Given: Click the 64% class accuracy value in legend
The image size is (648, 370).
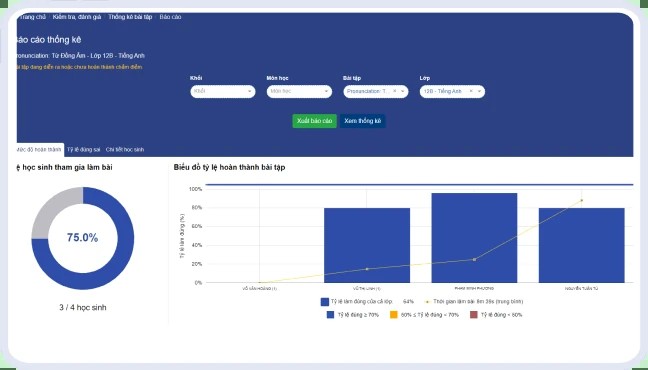Looking at the screenshot, I should pyautogui.click(x=408, y=302).
